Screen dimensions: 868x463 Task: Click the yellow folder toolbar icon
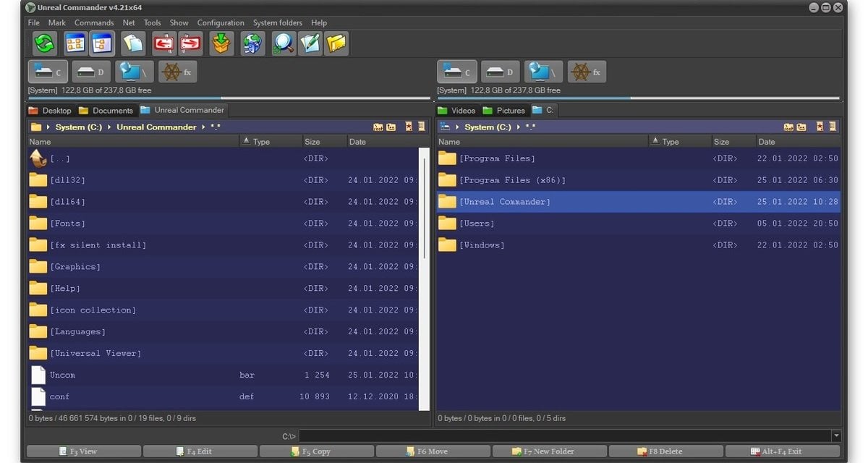pyautogui.click(x=336, y=43)
